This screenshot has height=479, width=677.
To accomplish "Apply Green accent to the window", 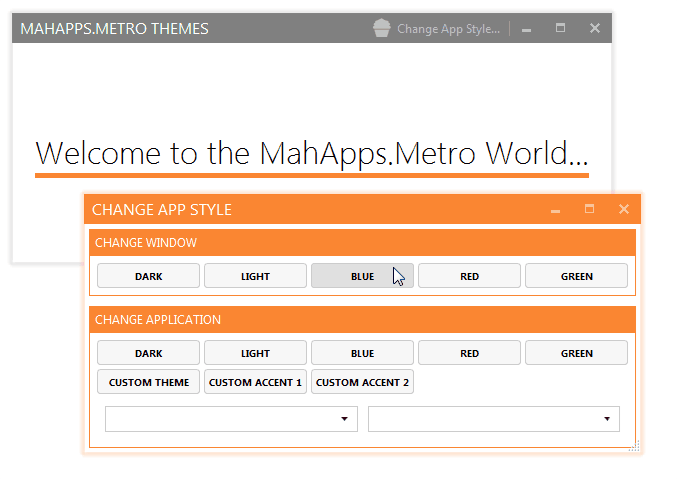I will (x=576, y=276).
